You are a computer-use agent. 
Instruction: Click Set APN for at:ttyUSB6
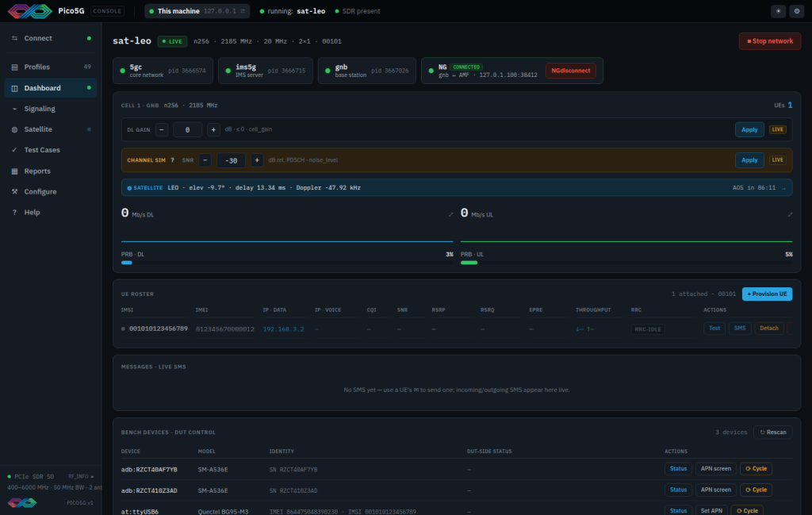(x=711, y=511)
